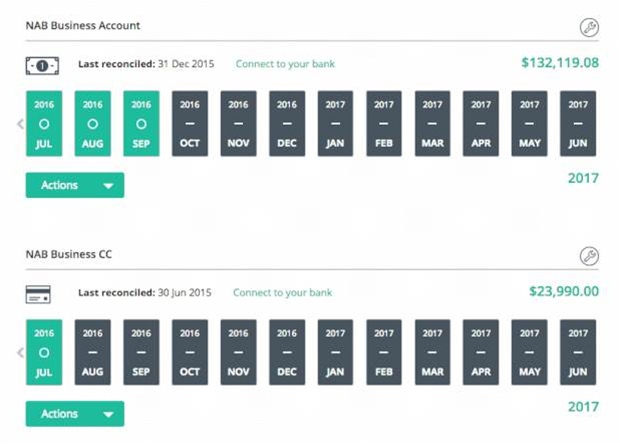This screenshot has width=620, height=444.
Task: Click the credit card account icon
Action: (38, 295)
